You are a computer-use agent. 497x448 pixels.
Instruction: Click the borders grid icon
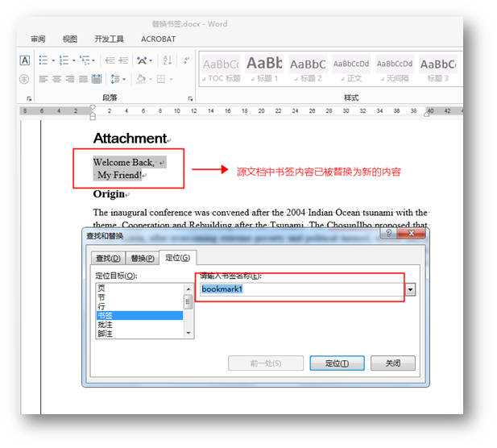click(x=161, y=79)
